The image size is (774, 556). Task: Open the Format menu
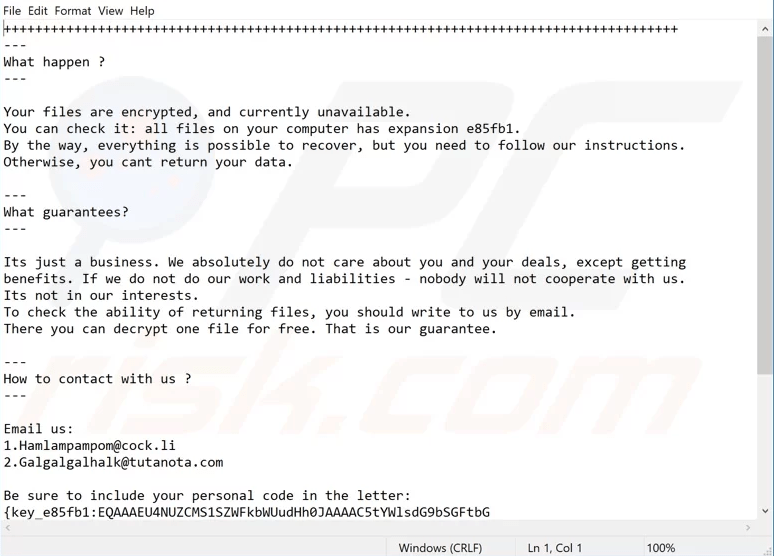click(x=73, y=11)
